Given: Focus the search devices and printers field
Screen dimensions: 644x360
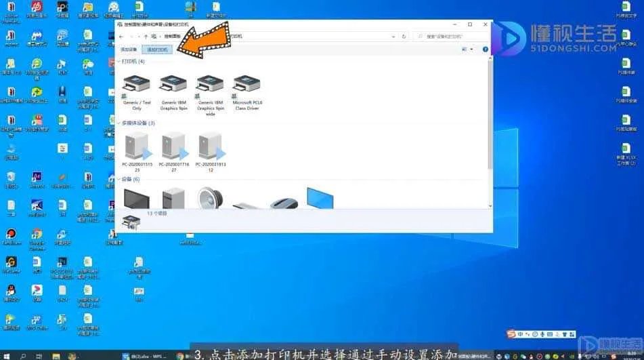Looking at the screenshot, I should click(452, 37).
